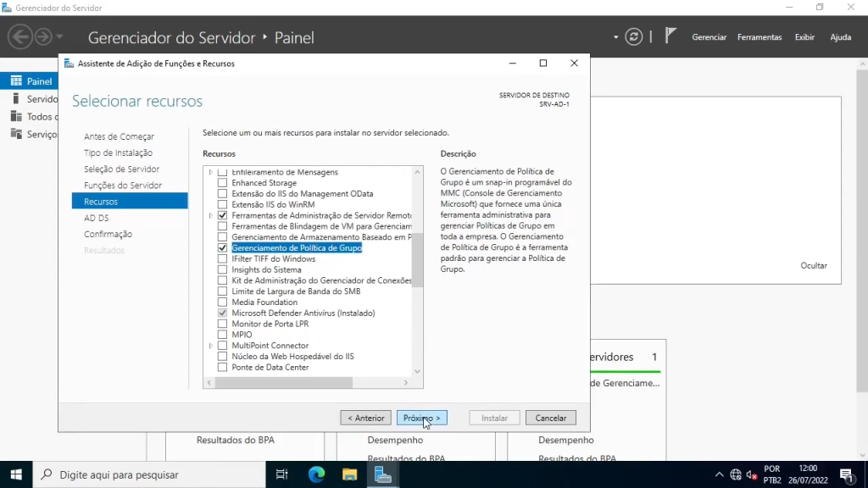
Task: Click the features list scroll down arrow
Action: [417, 372]
